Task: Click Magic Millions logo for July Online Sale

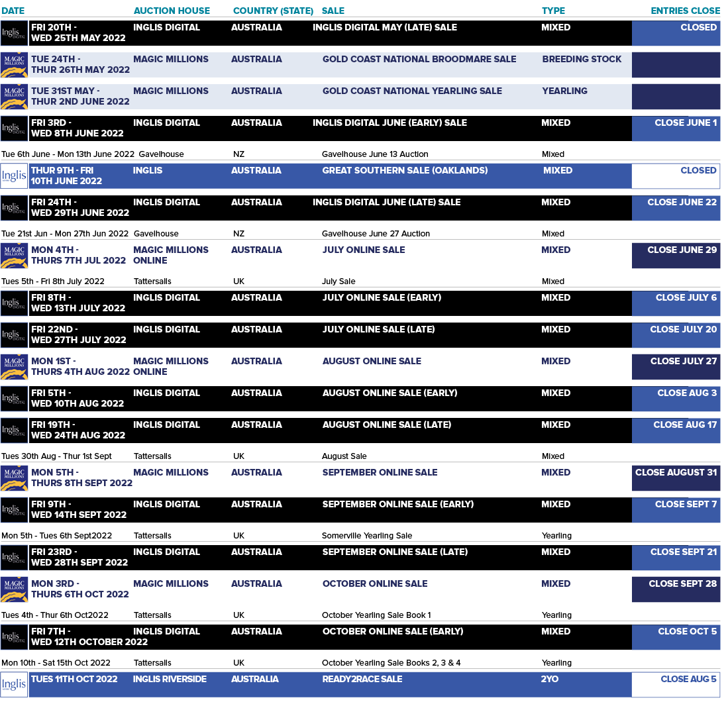Action: [14, 256]
